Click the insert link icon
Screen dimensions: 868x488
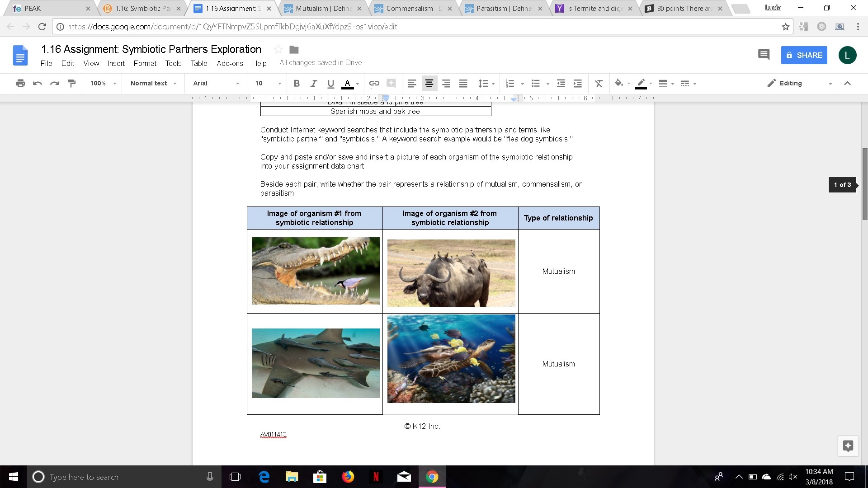[x=374, y=83]
